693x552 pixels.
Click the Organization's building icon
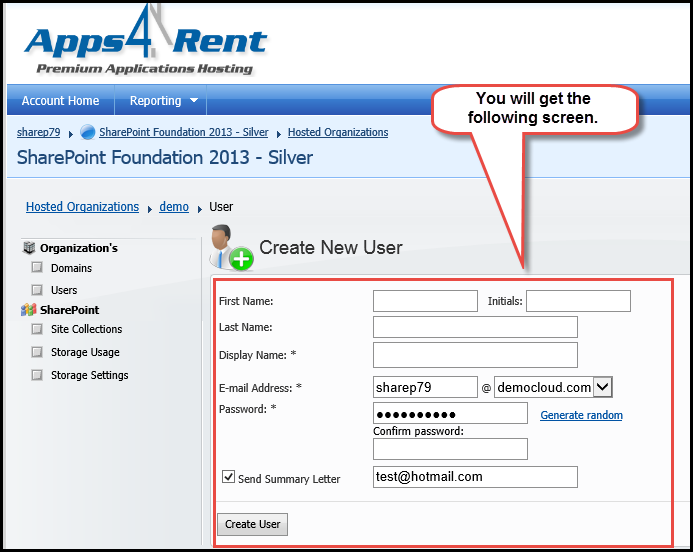29,248
